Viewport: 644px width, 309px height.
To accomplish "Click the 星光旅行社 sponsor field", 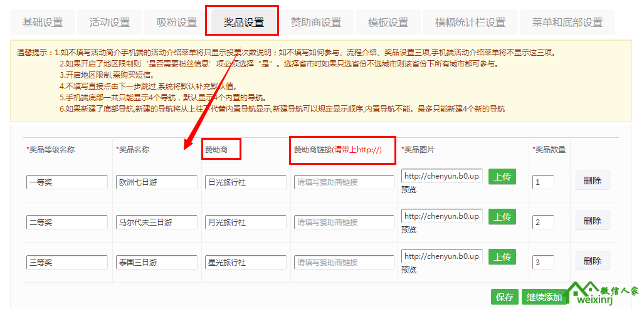I will [246, 262].
